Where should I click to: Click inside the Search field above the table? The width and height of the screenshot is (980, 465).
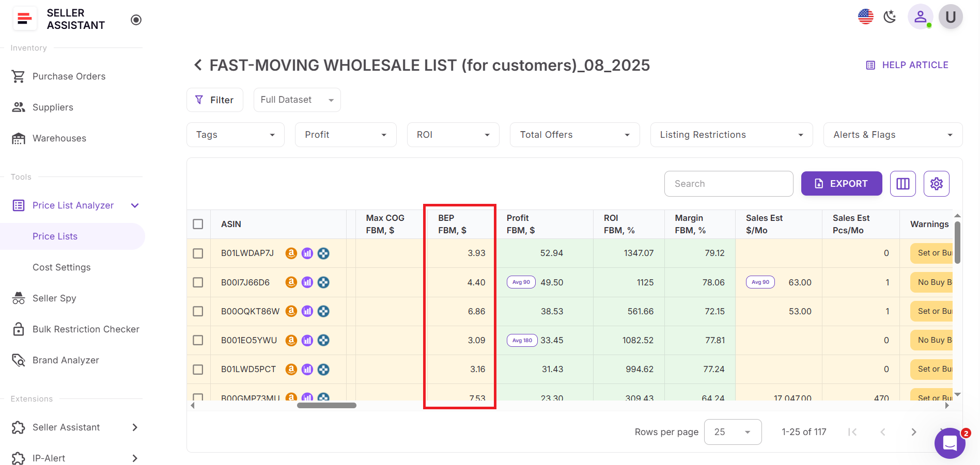(x=728, y=183)
